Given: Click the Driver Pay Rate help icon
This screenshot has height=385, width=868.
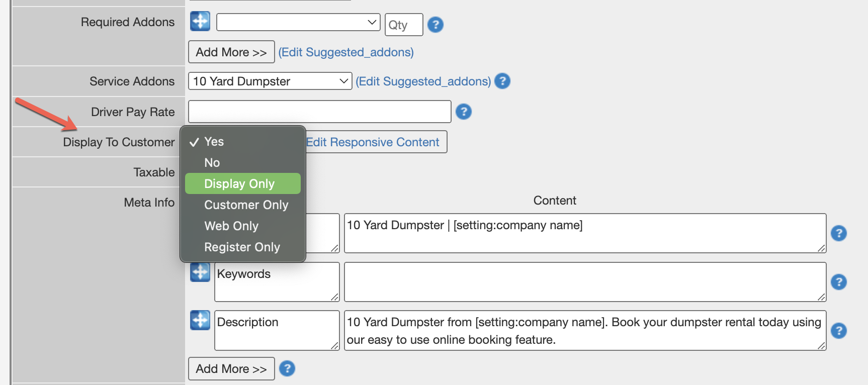Looking at the screenshot, I should pyautogui.click(x=463, y=112).
